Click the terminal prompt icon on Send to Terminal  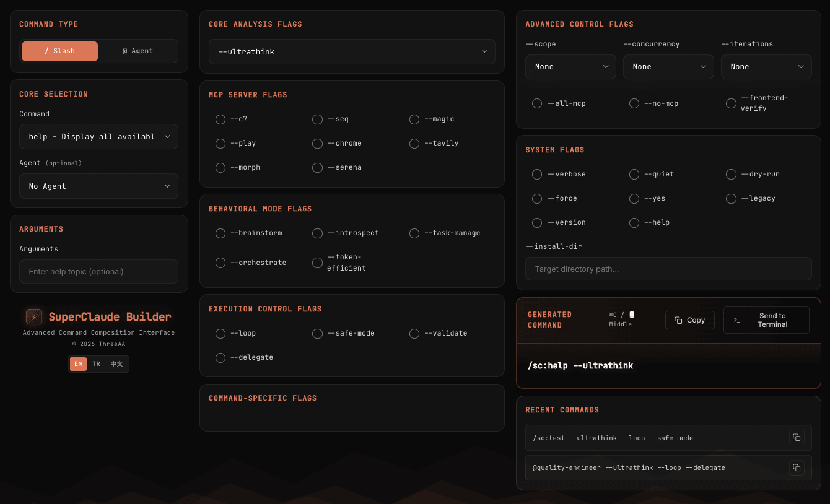click(736, 320)
